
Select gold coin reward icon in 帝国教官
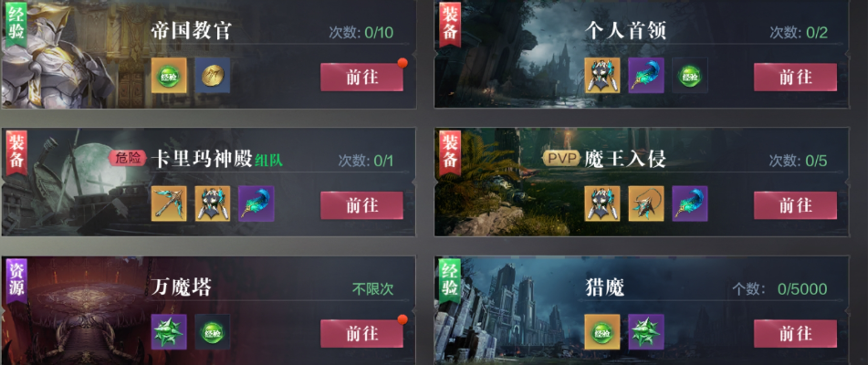coord(213,75)
